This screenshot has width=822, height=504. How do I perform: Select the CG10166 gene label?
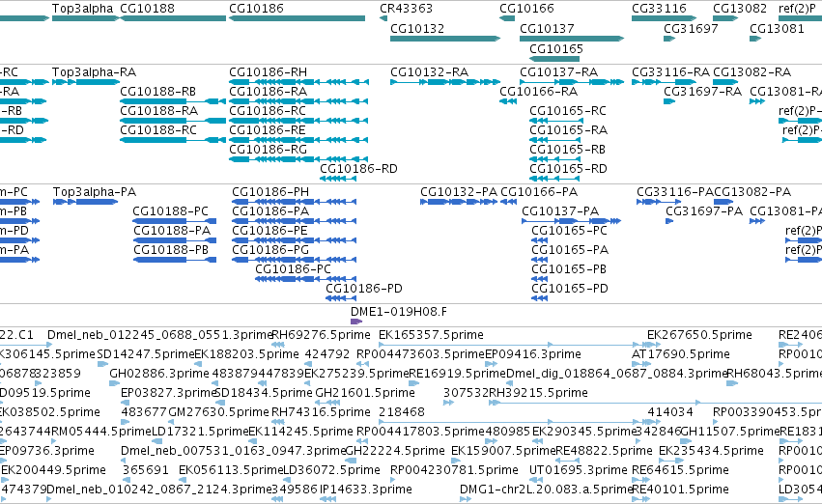(x=526, y=9)
